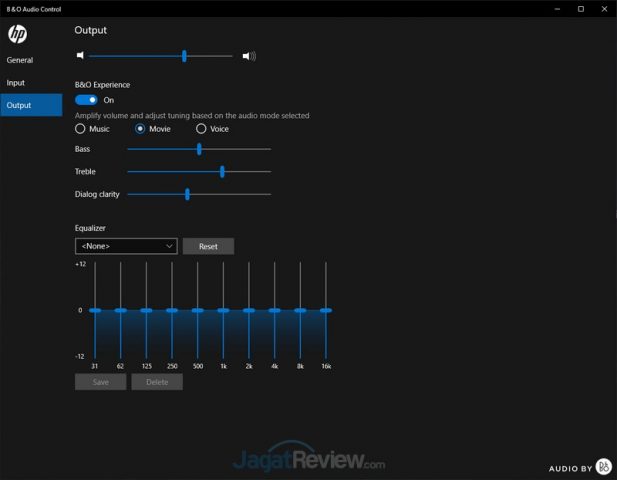Minimize the B&O Audio Control window
Viewport: 617px width, 480px height.
click(x=556, y=8)
